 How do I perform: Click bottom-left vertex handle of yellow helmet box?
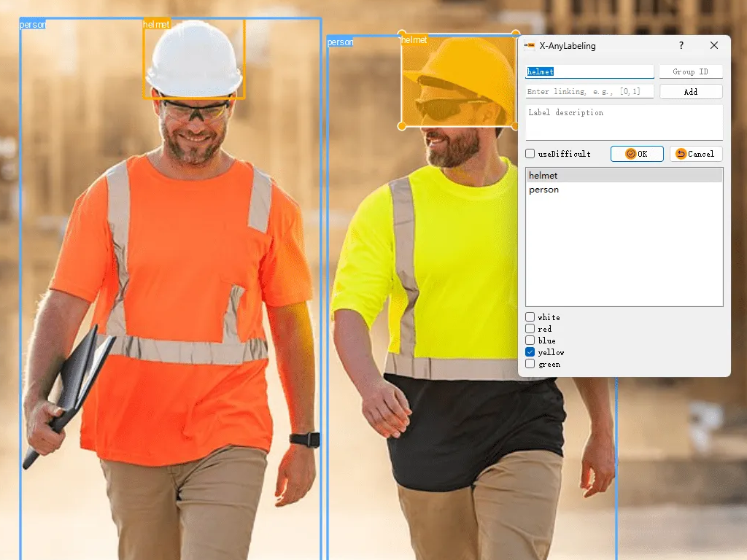tap(402, 127)
